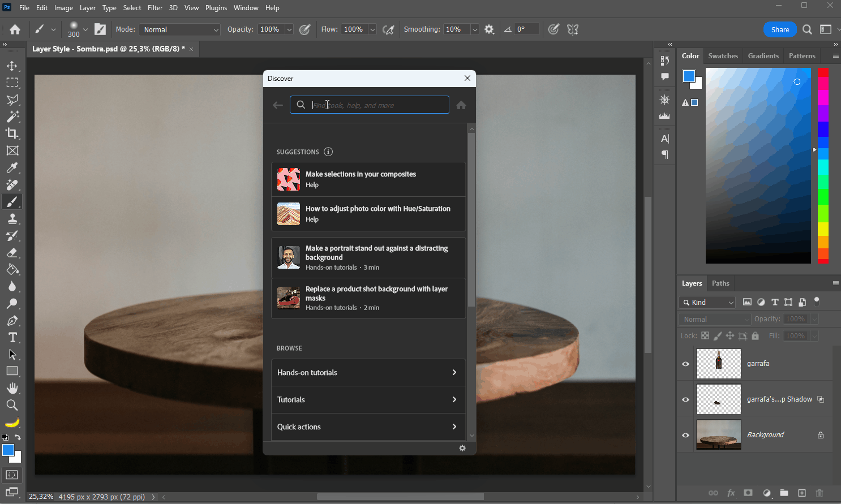841x504 pixels.
Task: Select the Zoom tool
Action: click(x=12, y=405)
